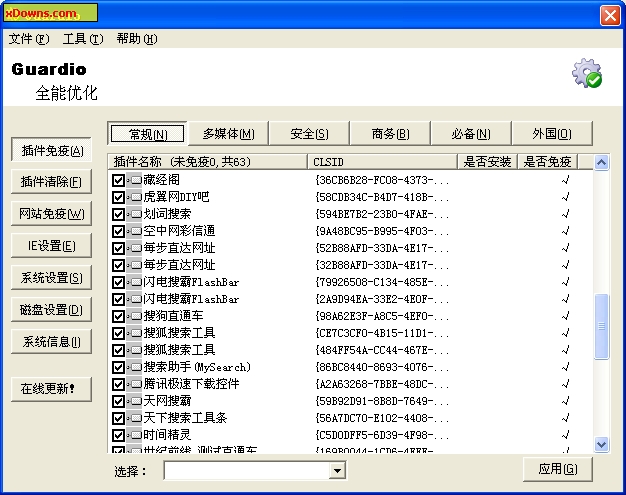Click the scrollbar up arrow
This screenshot has width=626, height=495.
tap(602, 162)
